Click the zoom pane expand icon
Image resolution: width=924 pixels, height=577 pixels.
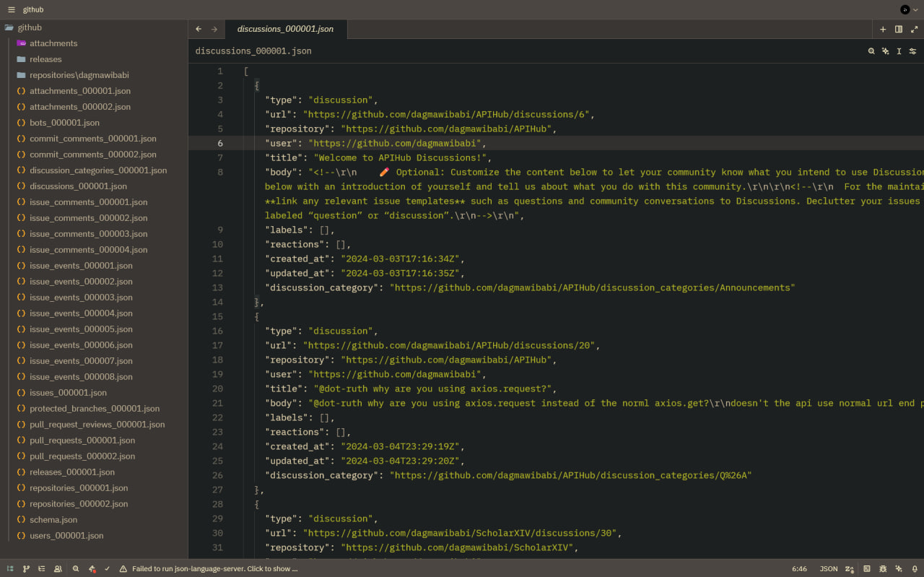914,30
